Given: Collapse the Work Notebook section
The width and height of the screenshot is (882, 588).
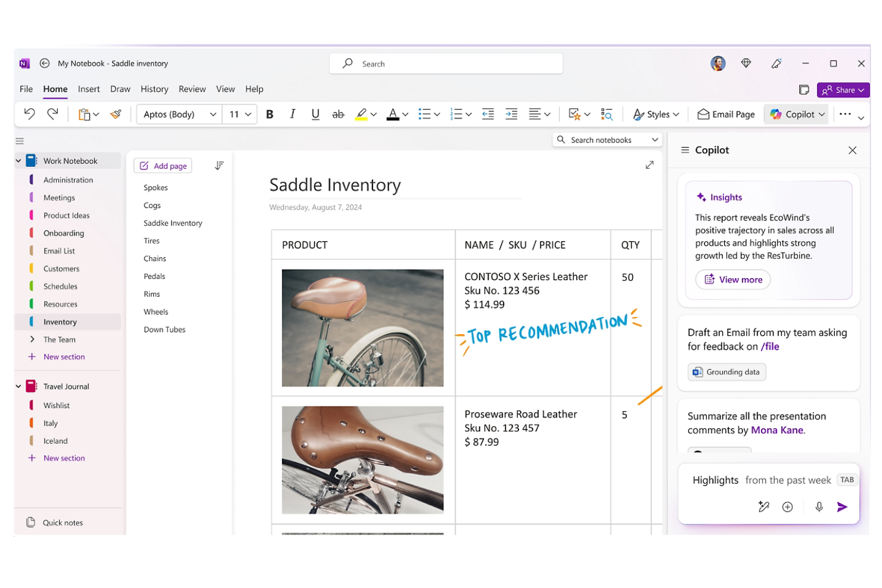Looking at the screenshot, I should 18,160.
